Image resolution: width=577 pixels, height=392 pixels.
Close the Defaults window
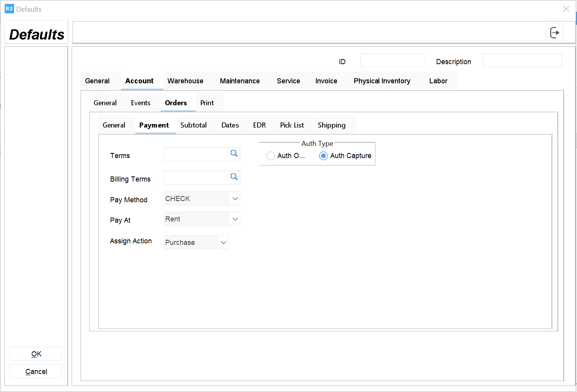[566, 9]
